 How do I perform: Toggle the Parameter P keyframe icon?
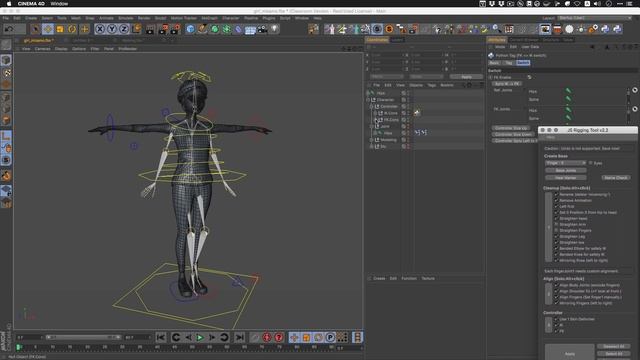point(330,337)
